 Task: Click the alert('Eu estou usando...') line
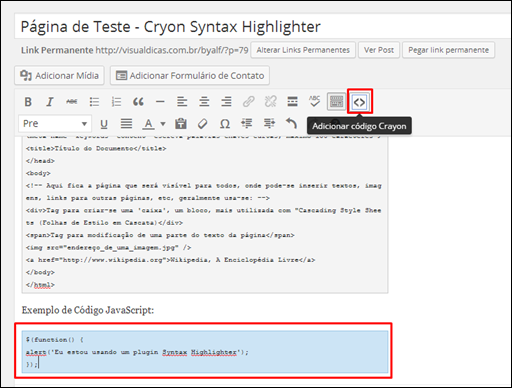(137, 352)
